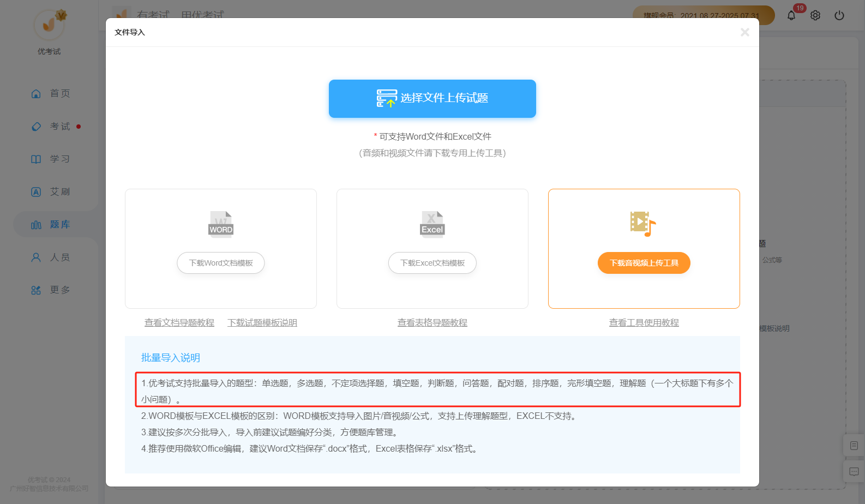Click the power logout icon
865x504 pixels.
(x=839, y=15)
